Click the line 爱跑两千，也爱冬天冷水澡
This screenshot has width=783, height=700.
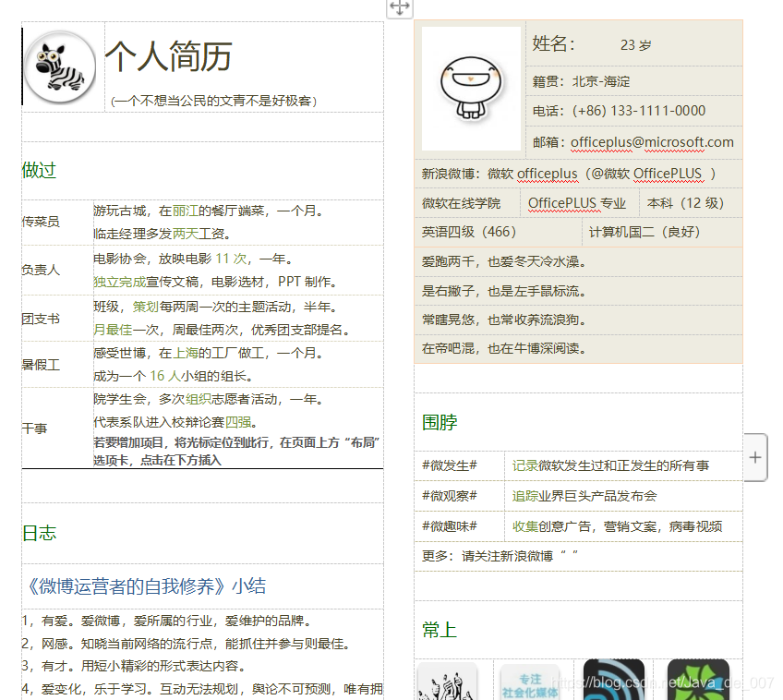click(503, 261)
